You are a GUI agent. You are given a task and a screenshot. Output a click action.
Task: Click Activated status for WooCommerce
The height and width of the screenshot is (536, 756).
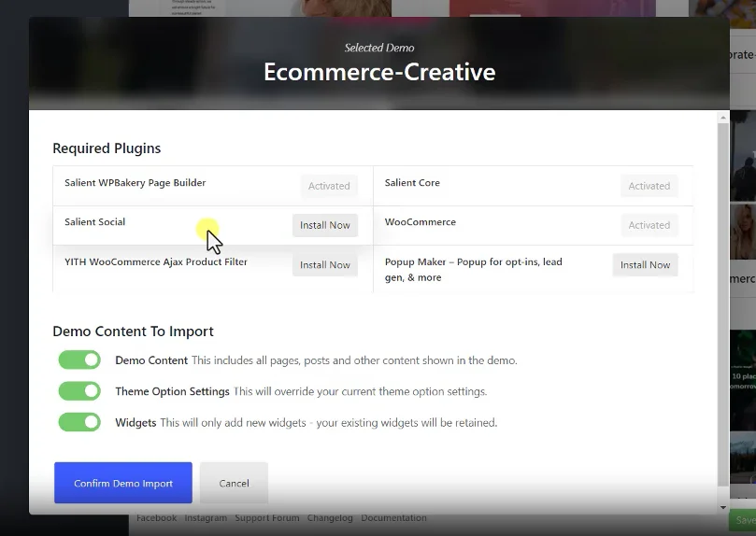(649, 225)
